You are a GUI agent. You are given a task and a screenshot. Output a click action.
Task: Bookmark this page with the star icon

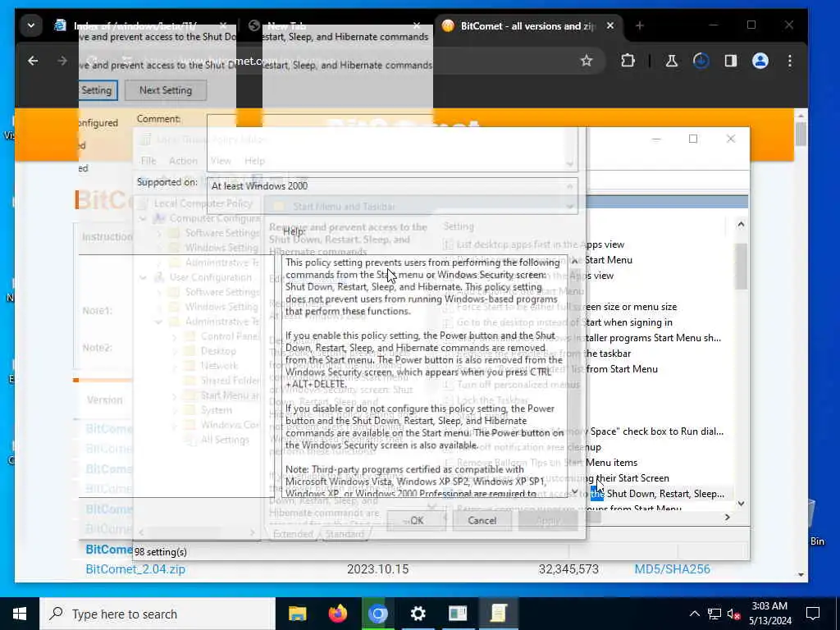587,61
